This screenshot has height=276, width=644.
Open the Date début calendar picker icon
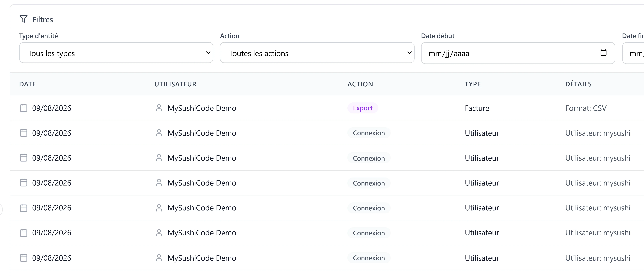(604, 53)
